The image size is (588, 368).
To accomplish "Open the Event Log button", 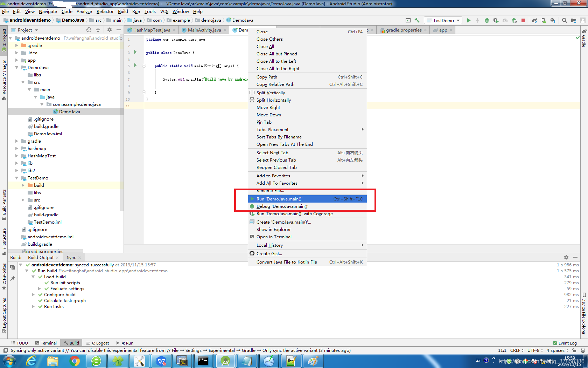I will point(565,343).
